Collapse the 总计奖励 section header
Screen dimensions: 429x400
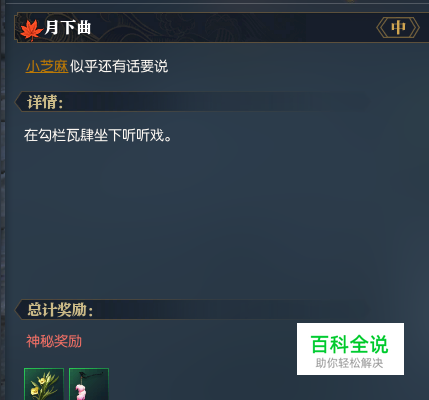click(192, 310)
